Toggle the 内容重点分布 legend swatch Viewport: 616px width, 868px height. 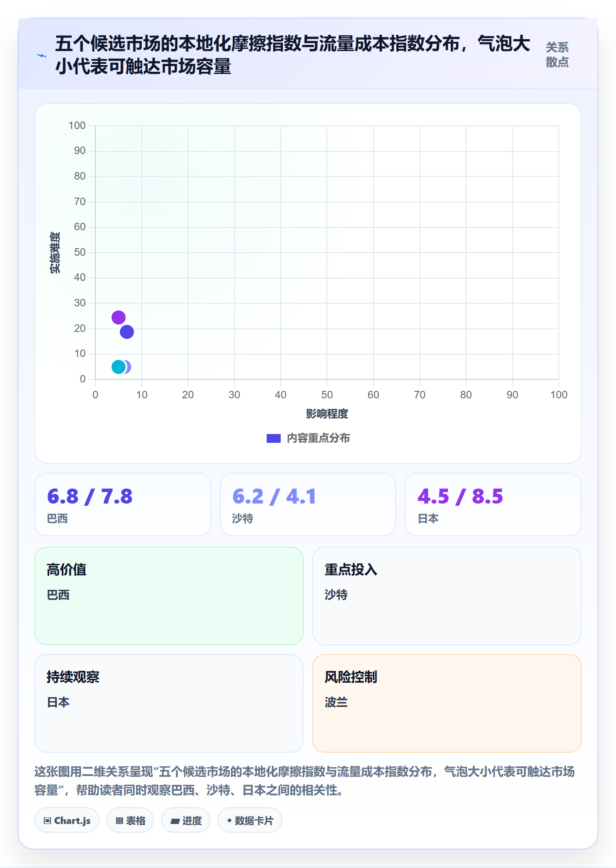point(273,438)
